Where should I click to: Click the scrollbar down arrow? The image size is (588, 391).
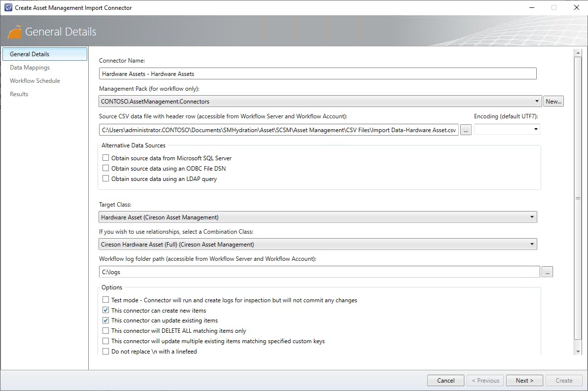(578, 351)
